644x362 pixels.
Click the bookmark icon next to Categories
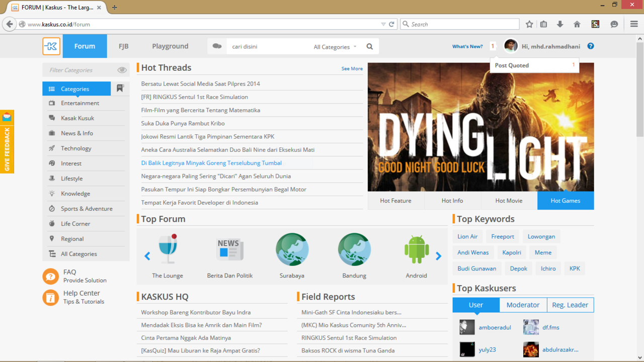[120, 88]
